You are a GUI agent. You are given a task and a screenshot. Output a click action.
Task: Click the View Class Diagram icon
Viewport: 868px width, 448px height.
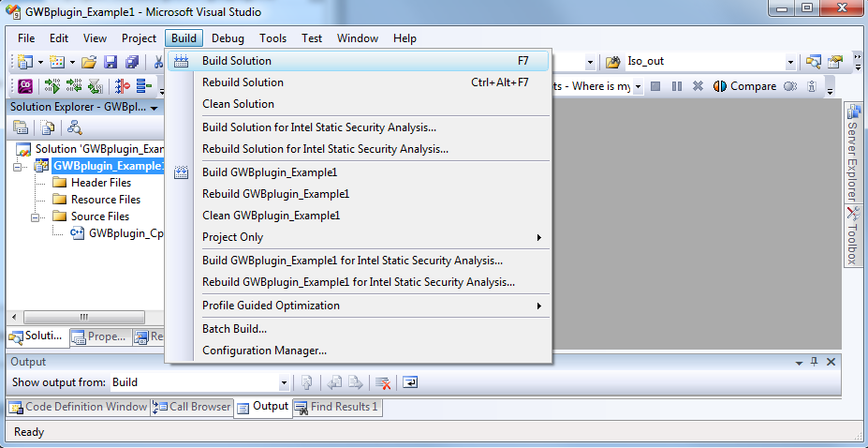pyautogui.click(x=75, y=127)
